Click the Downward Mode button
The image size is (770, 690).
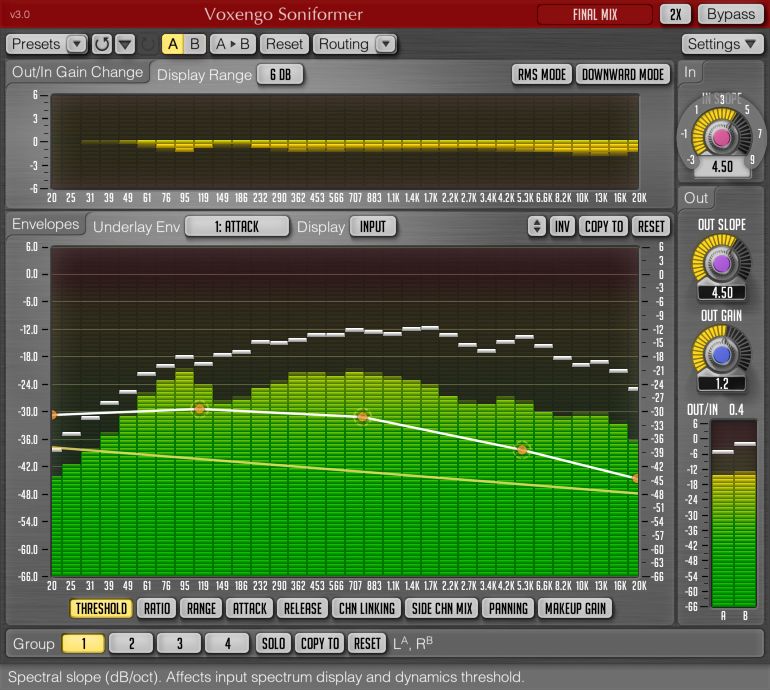click(622, 75)
